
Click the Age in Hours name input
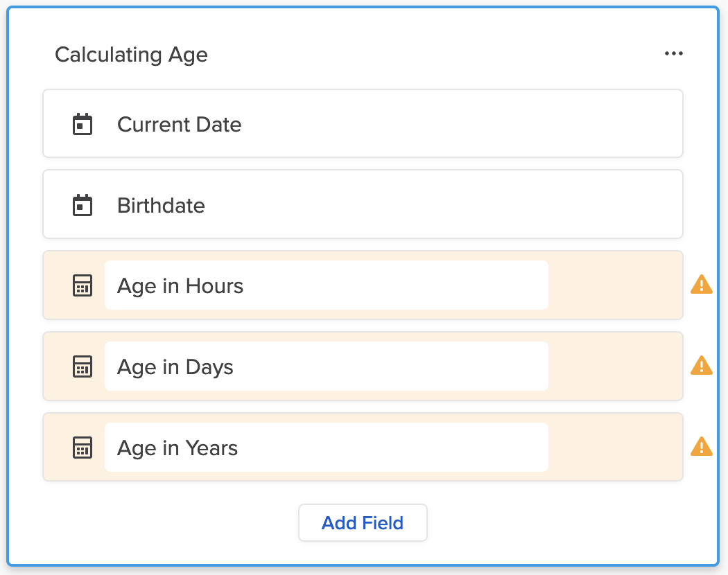click(326, 285)
